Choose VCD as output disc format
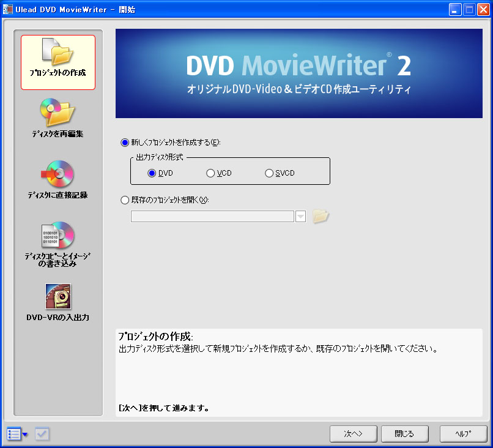Image resolution: width=493 pixels, height=448 pixels. 210,173
